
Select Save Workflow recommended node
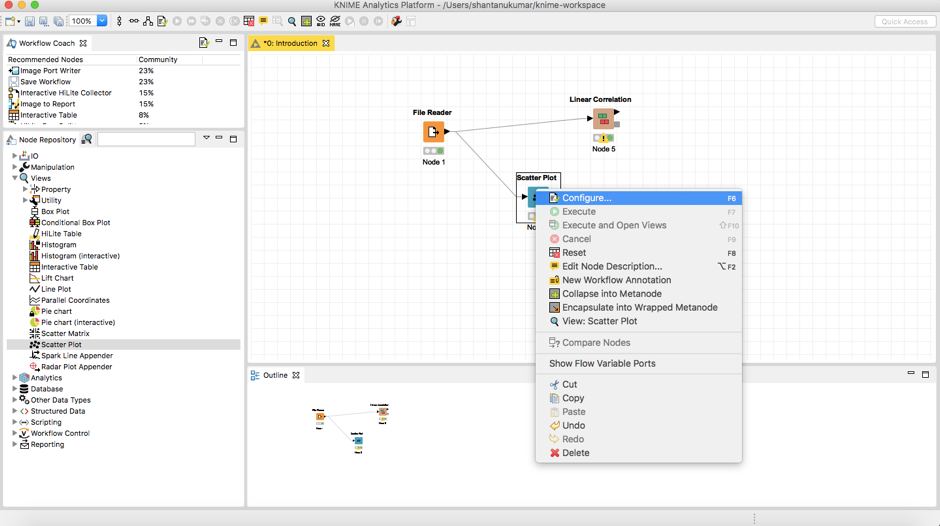[x=46, y=82]
